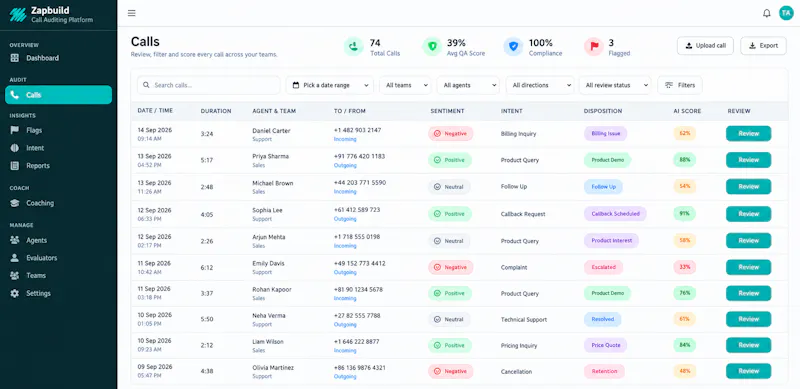This screenshot has width=800, height=389.
Task: Review Sophia Lee's call
Action: [748, 214]
